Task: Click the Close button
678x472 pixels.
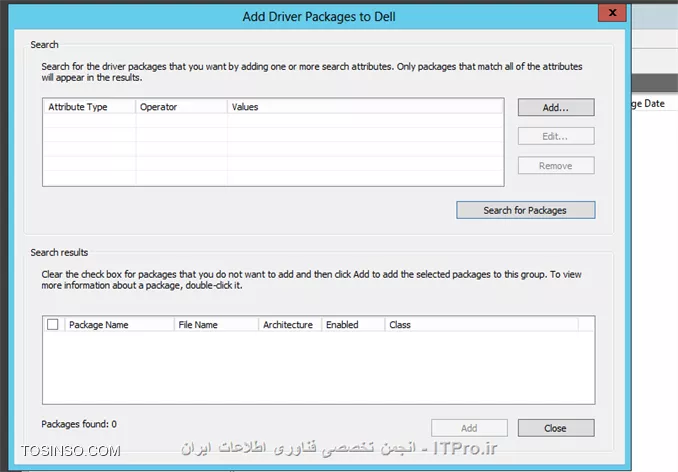Action: pyautogui.click(x=556, y=428)
